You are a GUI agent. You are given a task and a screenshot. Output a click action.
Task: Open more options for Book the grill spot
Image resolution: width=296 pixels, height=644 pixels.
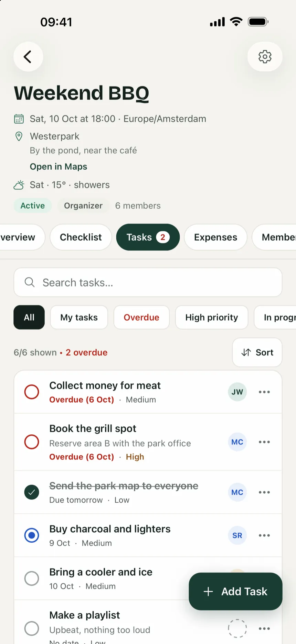click(264, 442)
